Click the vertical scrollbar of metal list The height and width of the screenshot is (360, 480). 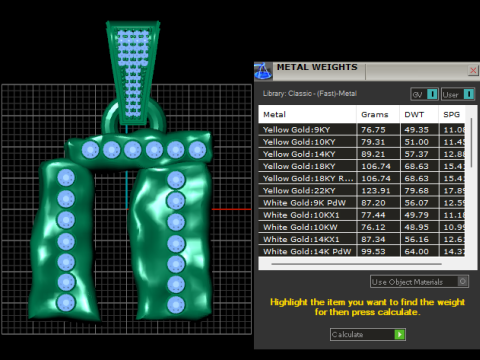(471, 142)
